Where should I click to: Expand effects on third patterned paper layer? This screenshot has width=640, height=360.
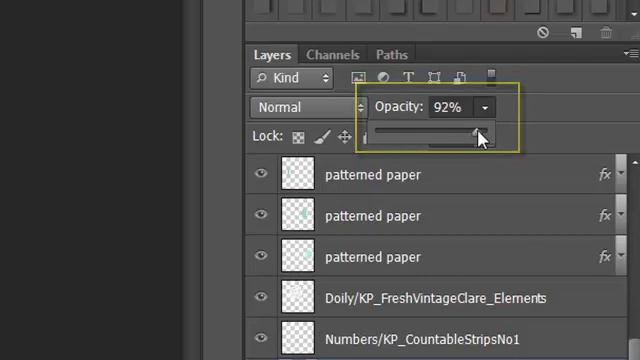click(621, 256)
